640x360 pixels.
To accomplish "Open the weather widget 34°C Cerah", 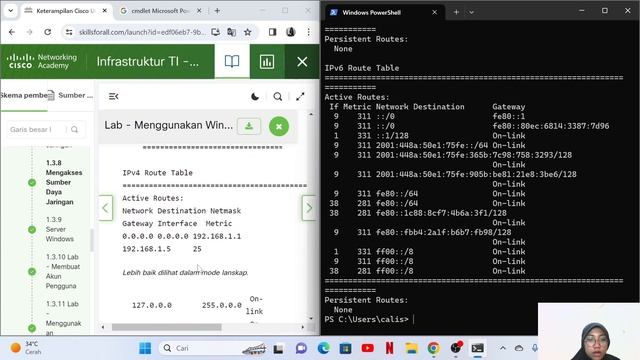I will point(26,348).
